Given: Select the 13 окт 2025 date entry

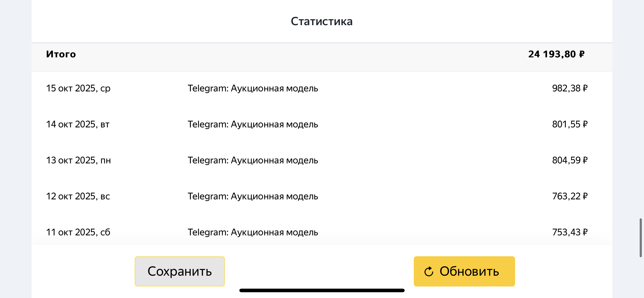Looking at the screenshot, I should [78, 160].
